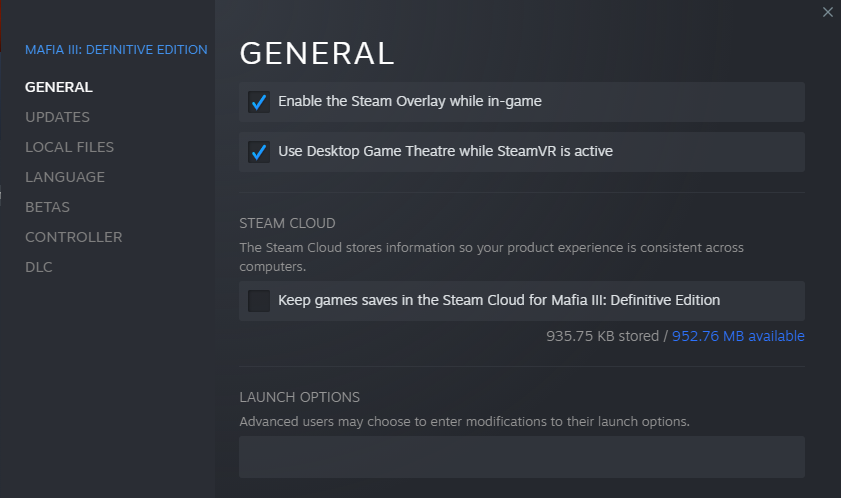Click the STEAM CLOUD section heading

click(x=287, y=223)
